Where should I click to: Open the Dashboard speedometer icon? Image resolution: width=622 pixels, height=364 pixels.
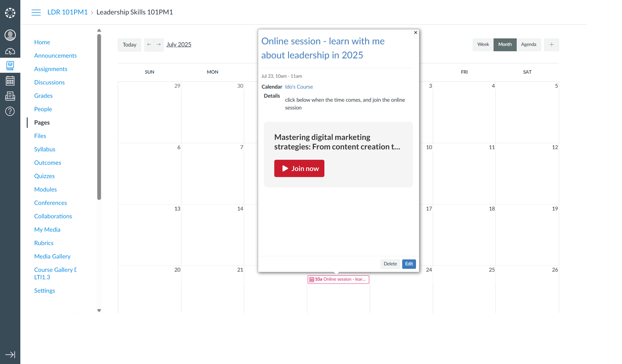(x=10, y=51)
